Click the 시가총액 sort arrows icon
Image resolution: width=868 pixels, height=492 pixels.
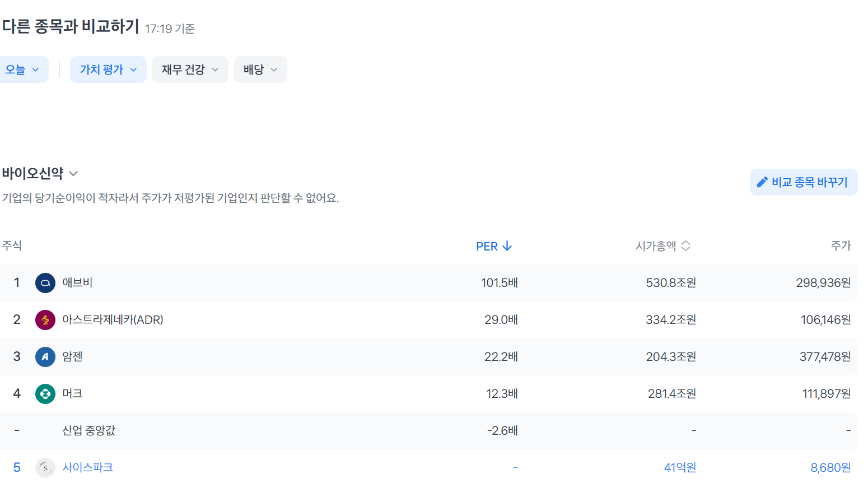tap(685, 245)
